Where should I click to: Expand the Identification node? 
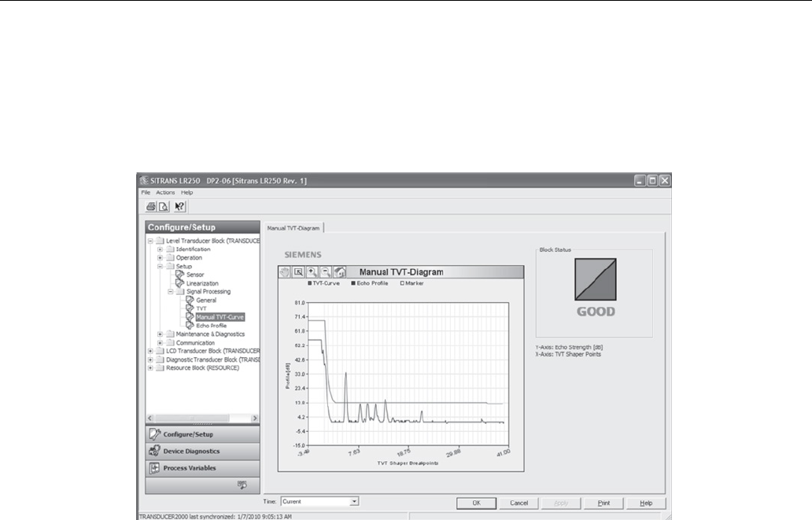[160, 249]
